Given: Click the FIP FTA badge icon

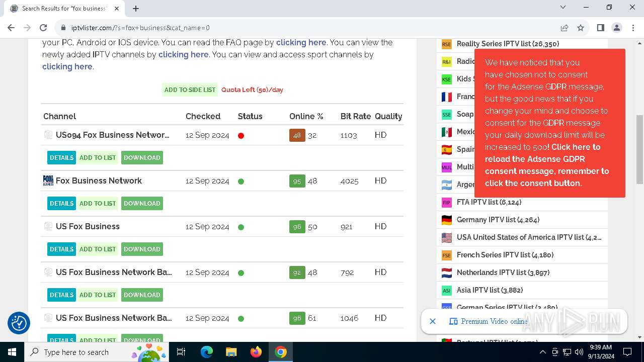Looking at the screenshot, I should (446, 203).
